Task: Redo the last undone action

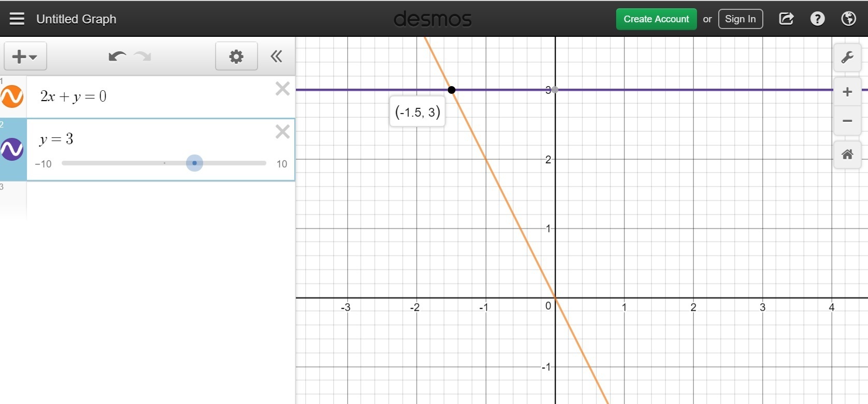Action: 143,56
